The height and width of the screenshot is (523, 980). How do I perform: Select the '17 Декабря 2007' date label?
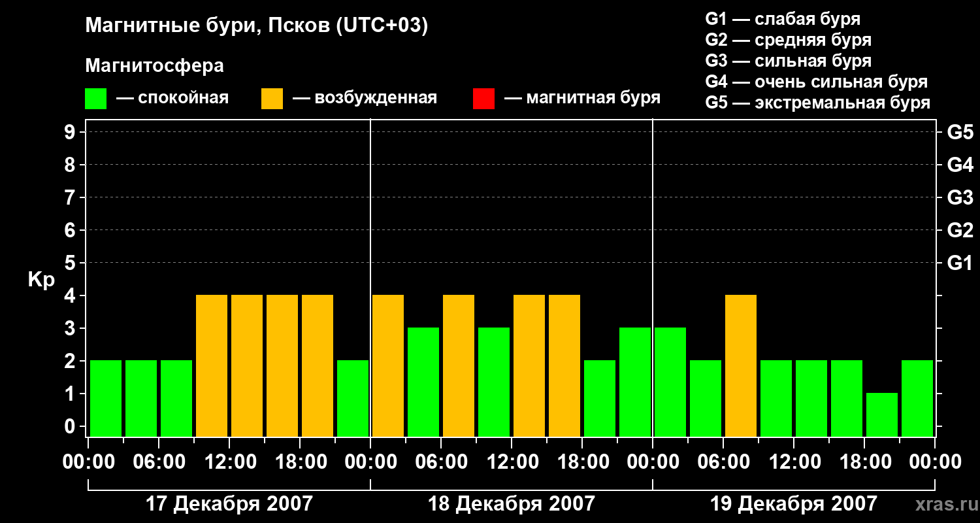(x=229, y=504)
